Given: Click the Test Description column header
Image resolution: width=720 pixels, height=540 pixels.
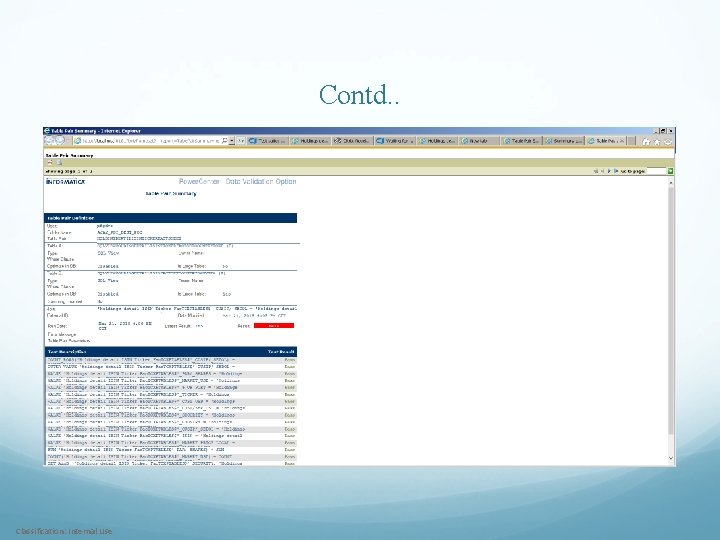Looking at the screenshot, I should 67,352.
